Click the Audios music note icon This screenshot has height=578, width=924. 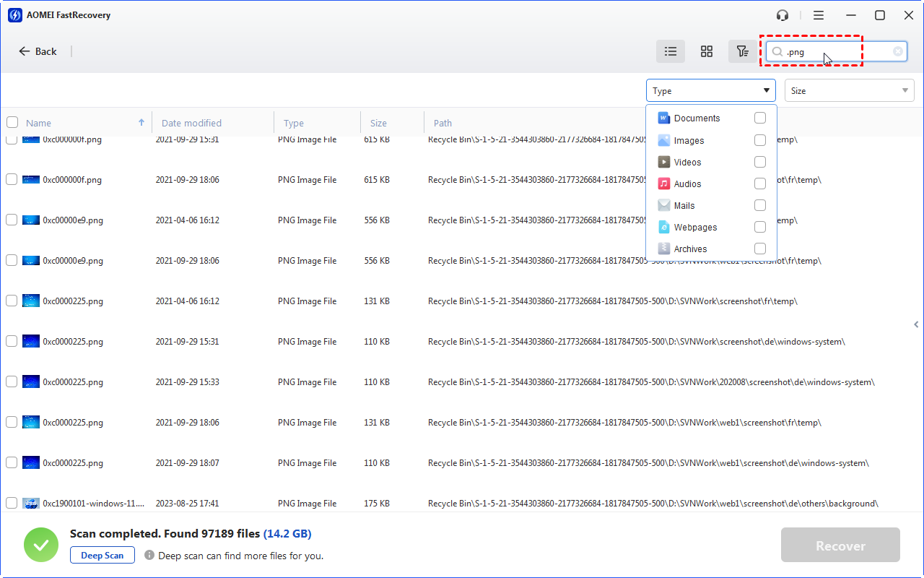coord(663,184)
